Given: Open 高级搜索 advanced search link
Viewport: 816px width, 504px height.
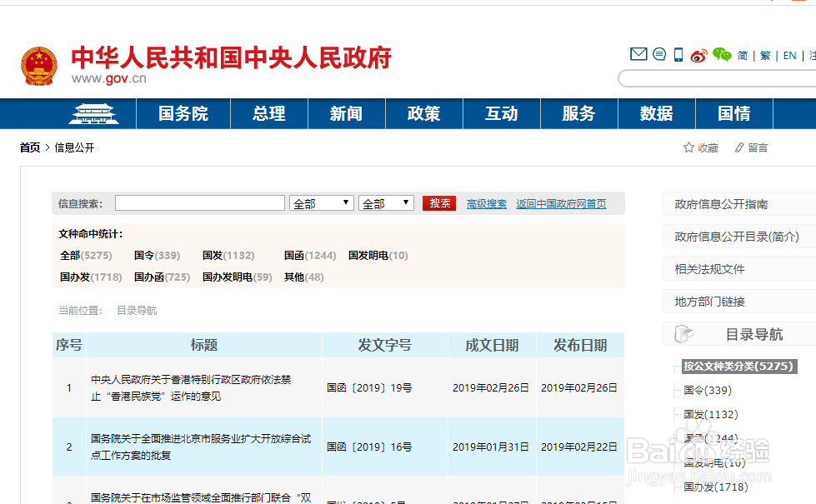Looking at the screenshot, I should pos(487,204).
